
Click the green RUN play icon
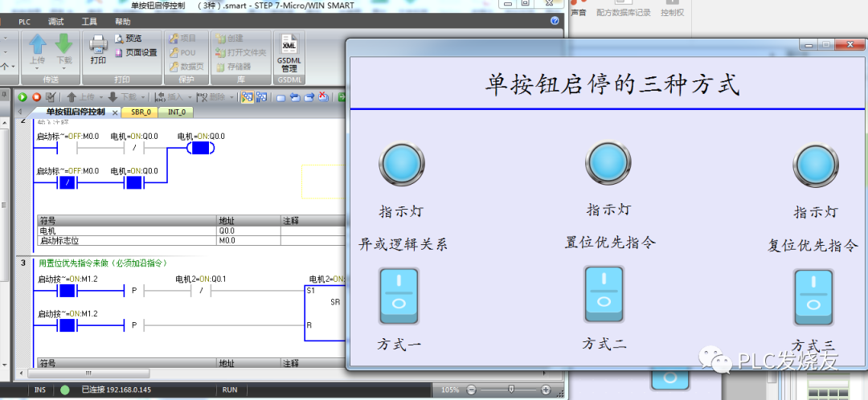tap(23, 97)
